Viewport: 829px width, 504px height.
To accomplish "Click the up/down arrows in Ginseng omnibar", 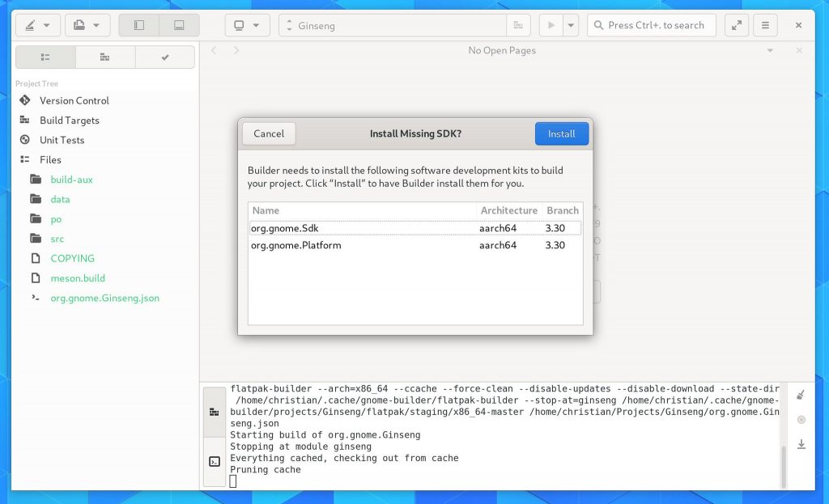I will (x=289, y=25).
